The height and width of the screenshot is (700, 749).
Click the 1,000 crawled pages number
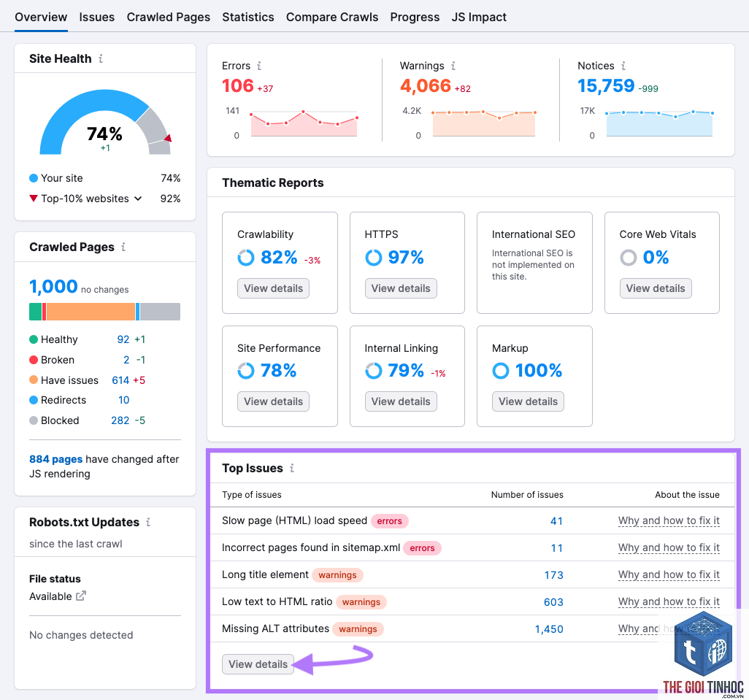(53, 286)
